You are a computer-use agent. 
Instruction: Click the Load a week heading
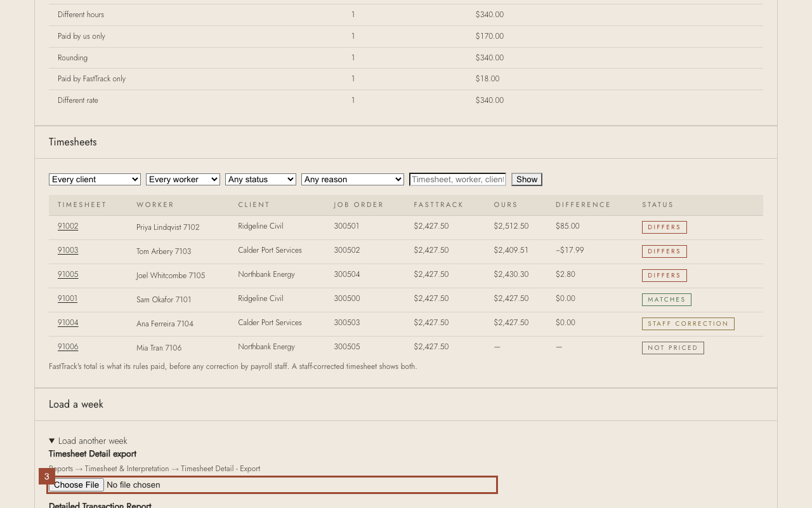click(x=76, y=404)
